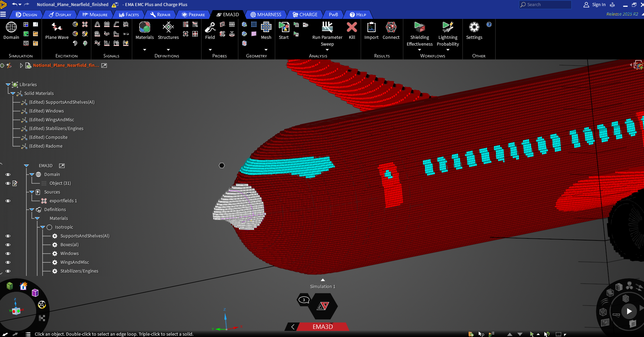Click inside the Search field
This screenshot has width=644, height=337.
point(544,5)
